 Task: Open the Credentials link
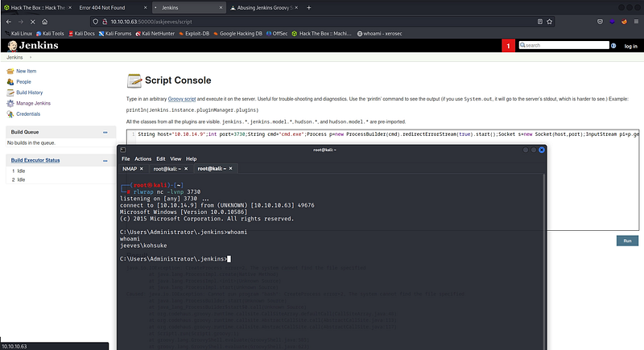point(28,113)
